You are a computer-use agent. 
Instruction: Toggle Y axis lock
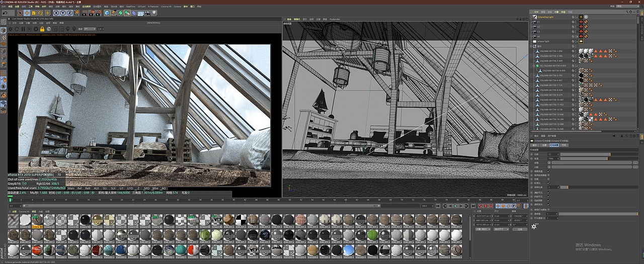tap(63, 13)
